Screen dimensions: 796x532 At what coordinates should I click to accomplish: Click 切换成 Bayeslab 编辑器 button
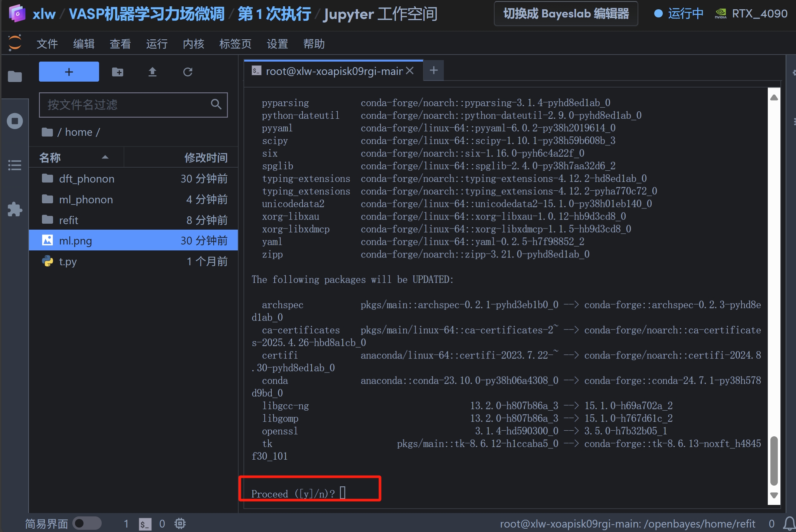[x=566, y=14]
